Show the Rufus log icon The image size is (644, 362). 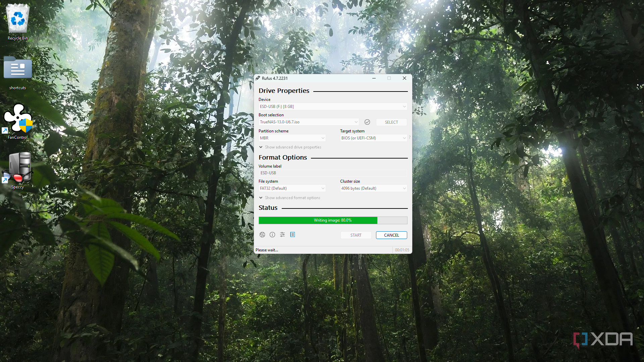coord(292,235)
